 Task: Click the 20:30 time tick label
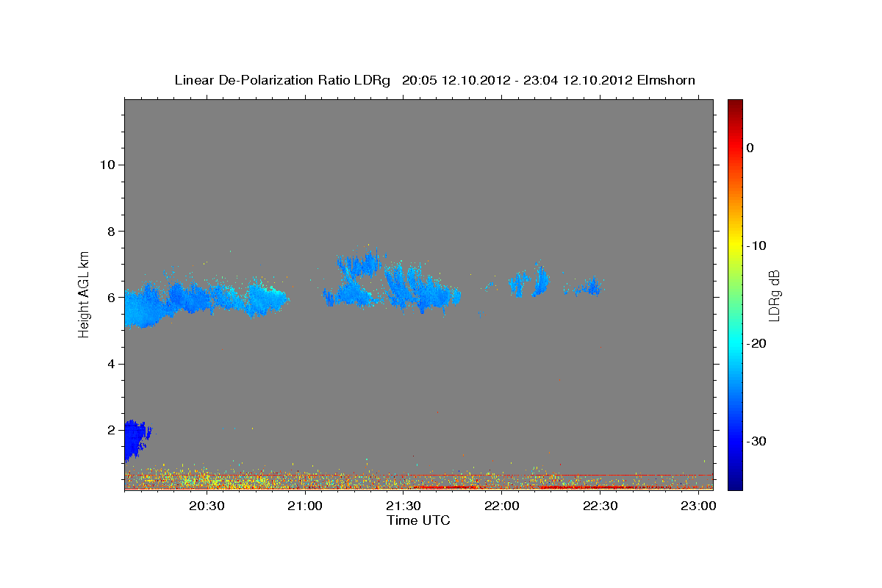click(207, 506)
